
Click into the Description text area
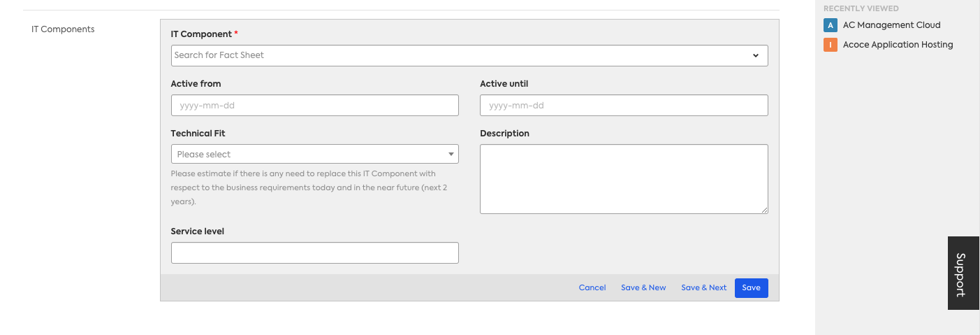624,179
